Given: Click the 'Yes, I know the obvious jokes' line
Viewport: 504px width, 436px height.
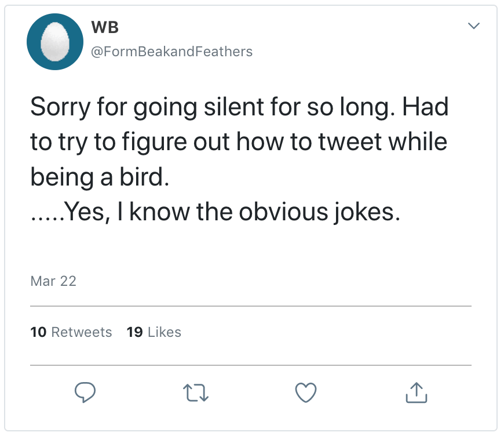Looking at the screenshot, I should (x=215, y=213).
